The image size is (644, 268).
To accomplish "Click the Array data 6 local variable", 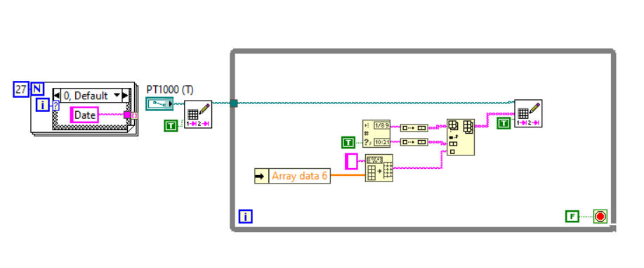I will (292, 176).
